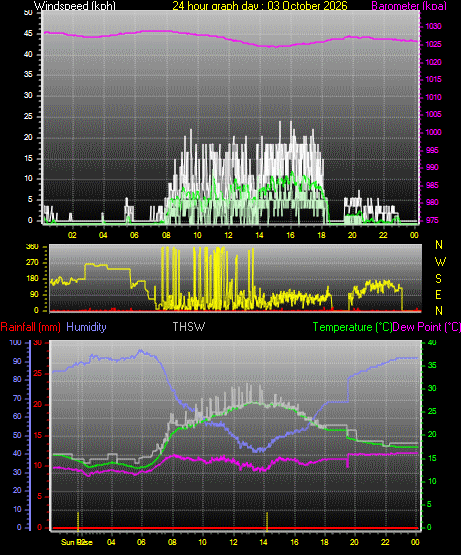461x555 pixels.
Task: Click the Windspeed (kph) axis title
Action: point(75,5)
